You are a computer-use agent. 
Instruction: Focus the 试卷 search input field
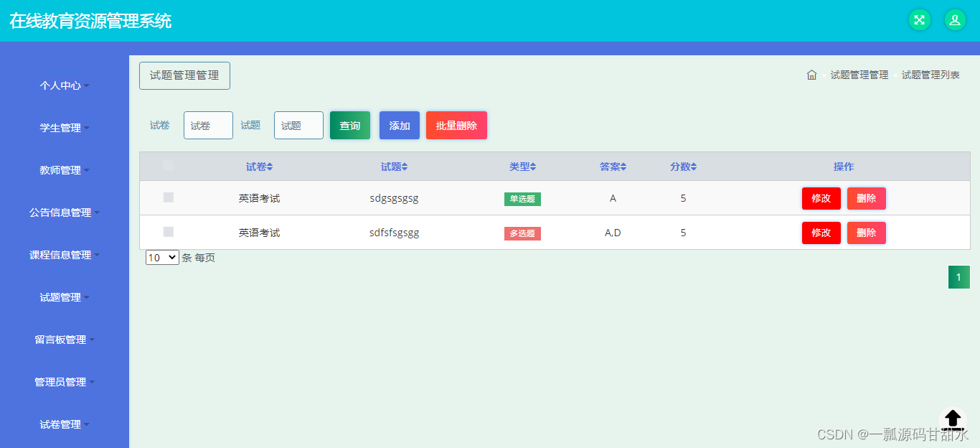pos(208,125)
